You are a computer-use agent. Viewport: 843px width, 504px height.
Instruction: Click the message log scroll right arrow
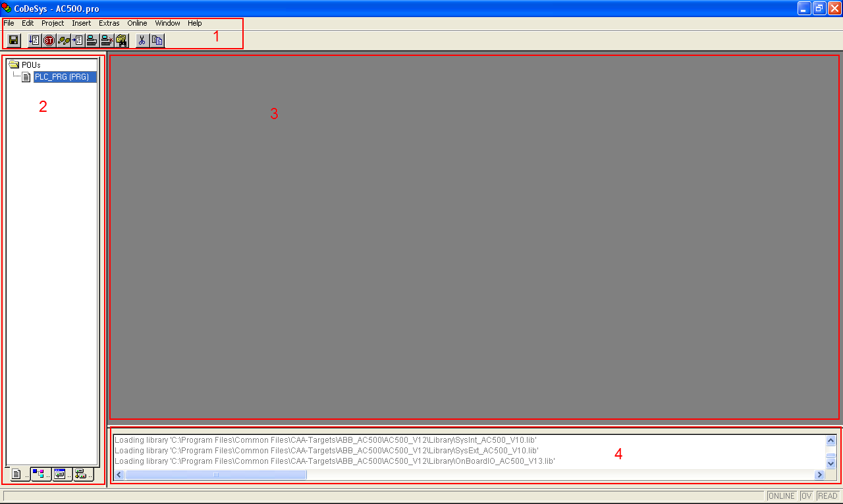coord(820,474)
